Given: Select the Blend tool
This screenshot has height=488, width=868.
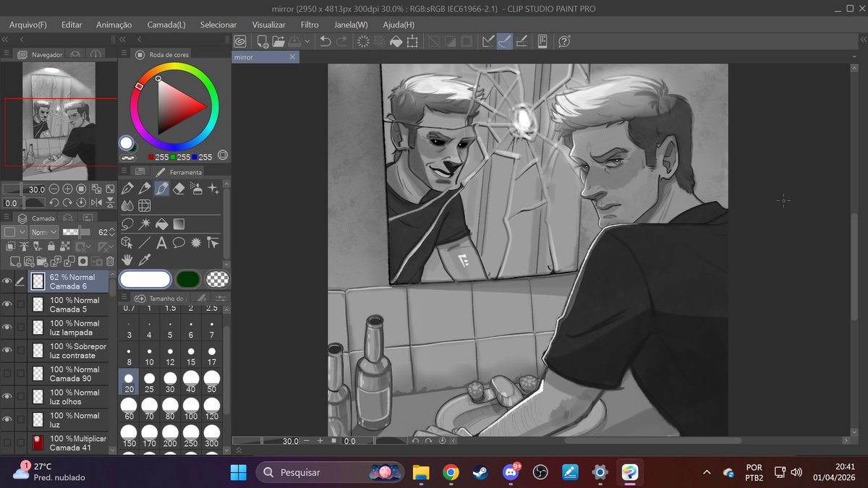Looking at the screenshot, I should point(127,206).
